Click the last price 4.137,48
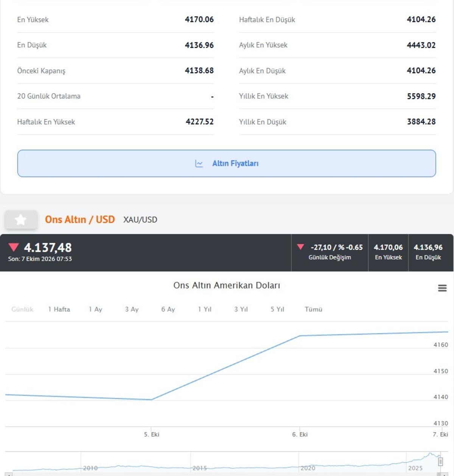Image resolution: width=454 pixels, height=476 pixels. pyautogui.click(x=48, y=248)
